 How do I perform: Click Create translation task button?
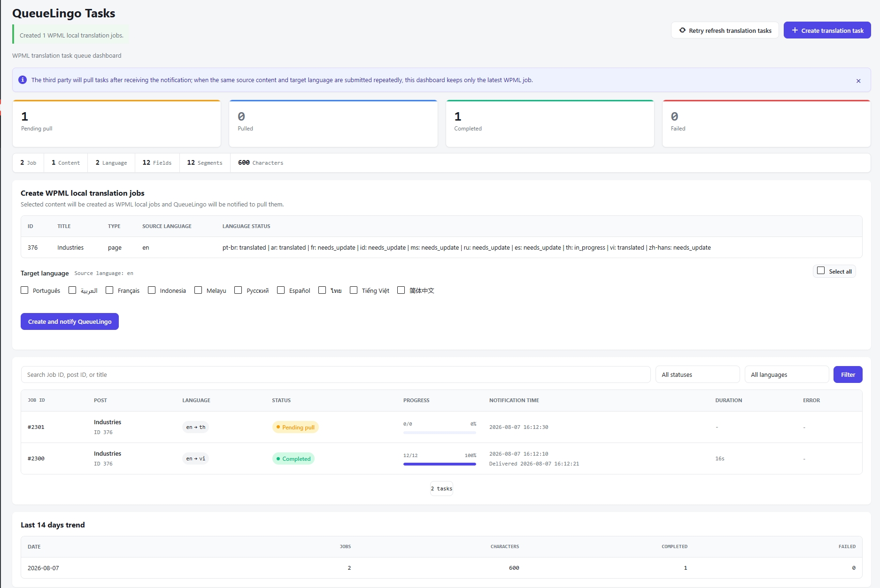(x=827, y=30)
